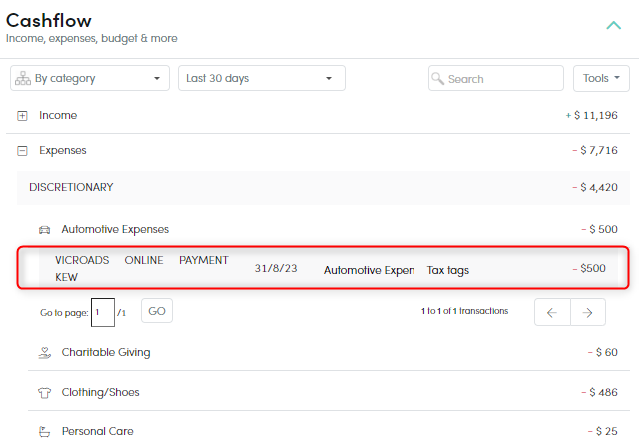Click the Automotive Expenses car icon
Image resolution: width=639 pixels, height=446 pixels.
[x=44, y=230]
